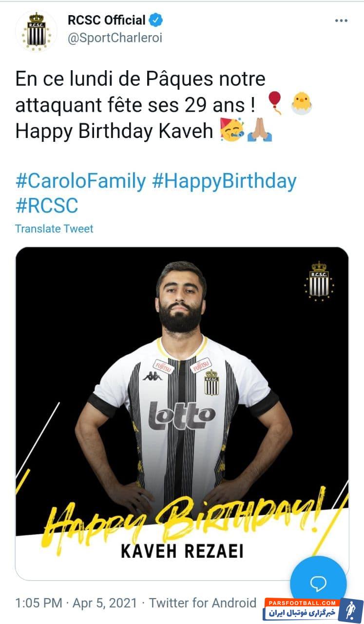Open the #CaroloFamily hashtag

[x=80, y=181]
